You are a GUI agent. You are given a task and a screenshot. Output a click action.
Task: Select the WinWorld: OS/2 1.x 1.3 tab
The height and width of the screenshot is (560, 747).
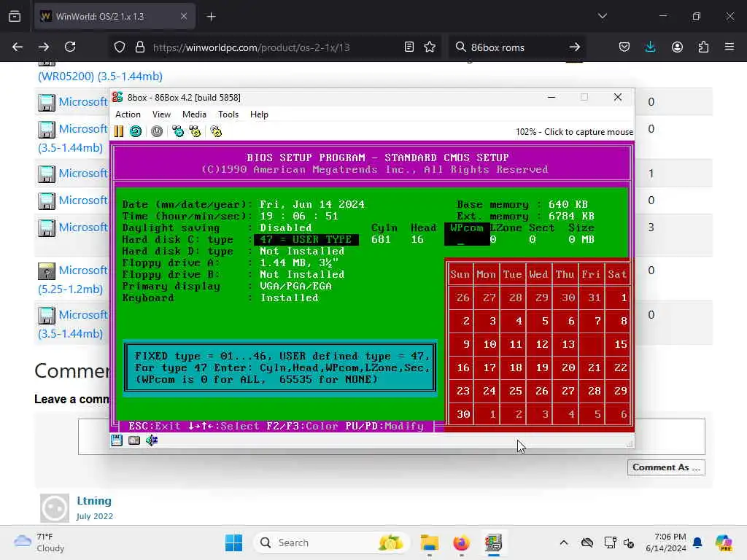pos(115,16)
